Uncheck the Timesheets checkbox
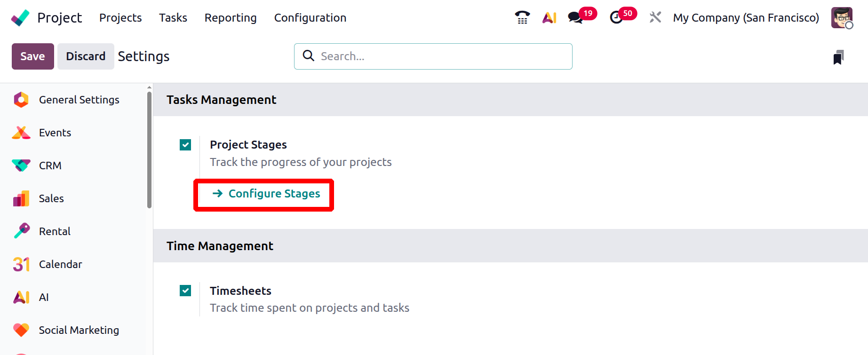Image resolution: width=868 pixels, height=355 pixels. point(185,291)
